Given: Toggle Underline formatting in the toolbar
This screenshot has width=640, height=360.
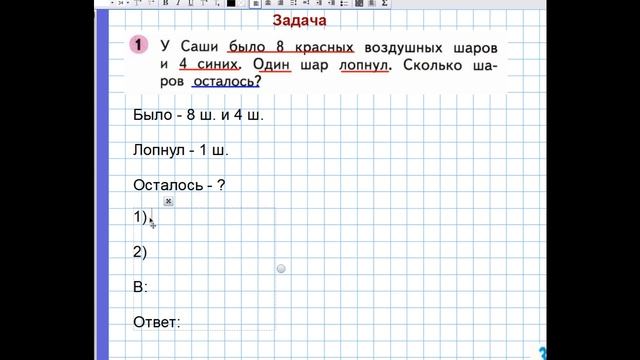Looking at the screenshot, I should tap(191, 3).
